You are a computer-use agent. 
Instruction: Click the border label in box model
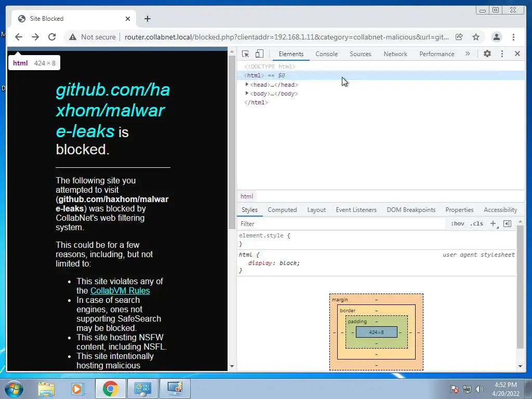pyautogui.click(x=348, y=311)
